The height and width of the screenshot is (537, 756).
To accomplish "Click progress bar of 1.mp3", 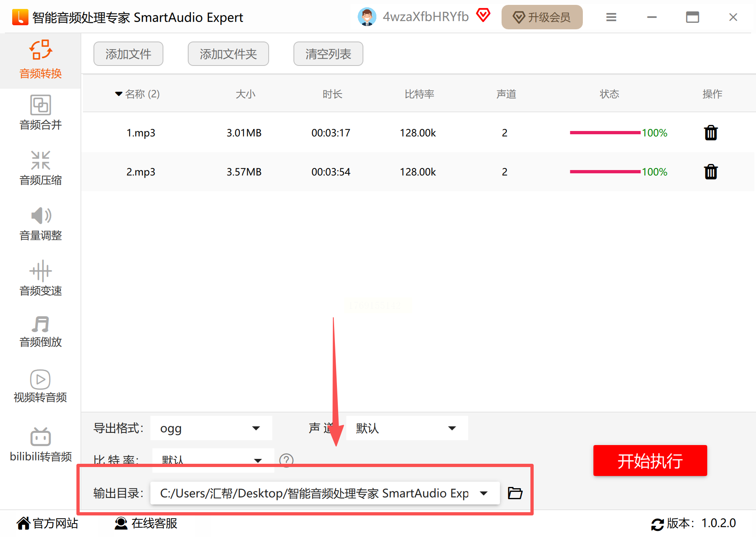I will (x=605, y=133).
